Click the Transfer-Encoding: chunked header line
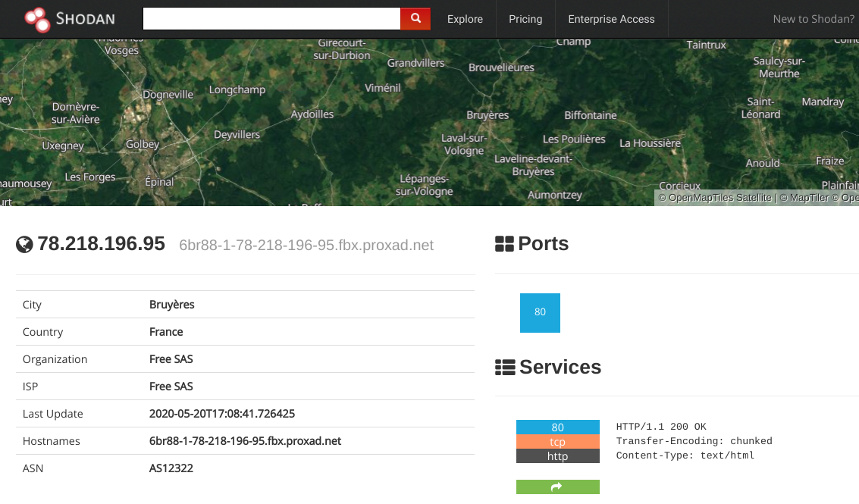Screen dimensions: 859x504 [694, 441]
